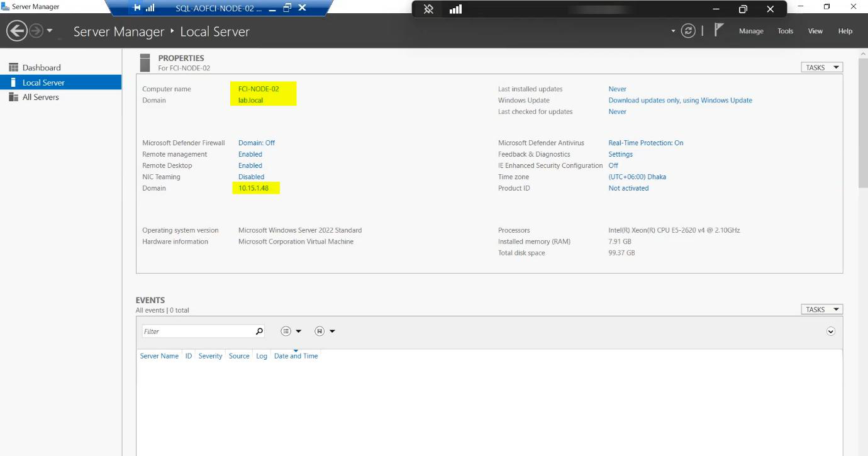
Task: Open Feedback & Diagnostics Settings link
Action: (620, 154)
